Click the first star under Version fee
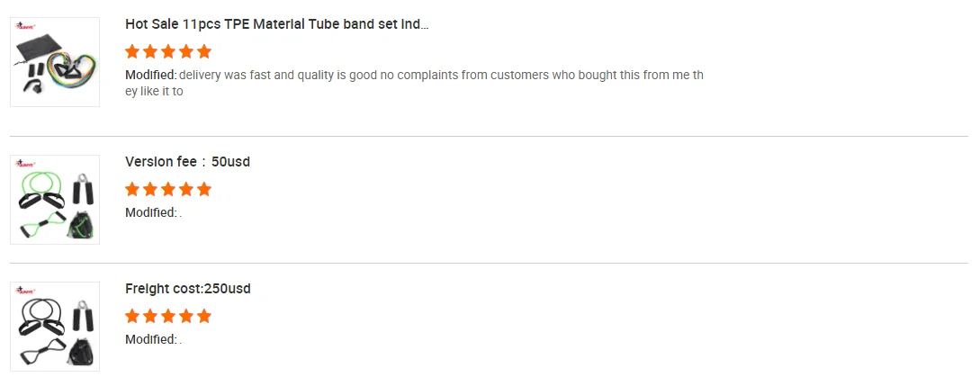Screen dimensions: 980x377 pos(133,189)
